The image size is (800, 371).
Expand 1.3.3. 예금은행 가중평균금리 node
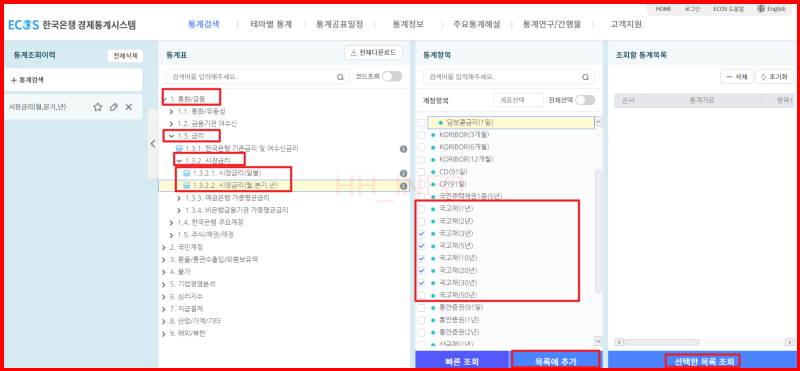(179, 197)
